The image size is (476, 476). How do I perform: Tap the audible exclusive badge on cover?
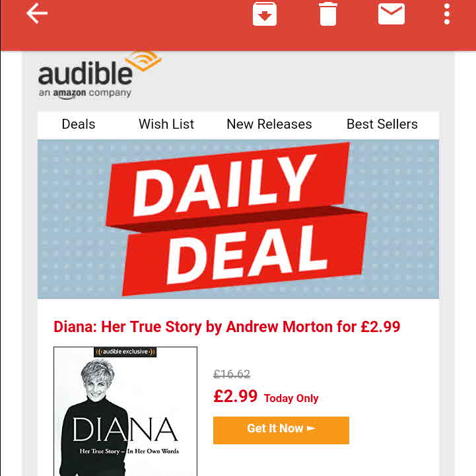point(125,352)
